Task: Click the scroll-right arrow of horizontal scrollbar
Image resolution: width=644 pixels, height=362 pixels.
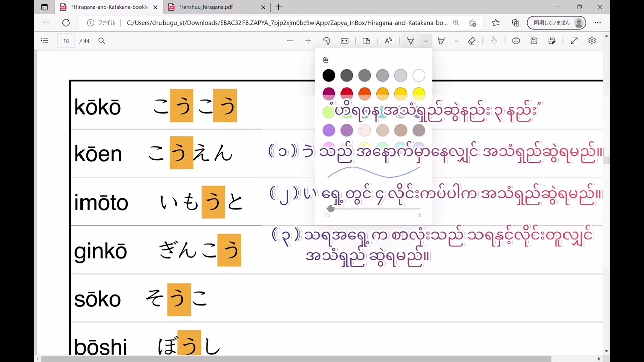Action: (x=599, y=359)
